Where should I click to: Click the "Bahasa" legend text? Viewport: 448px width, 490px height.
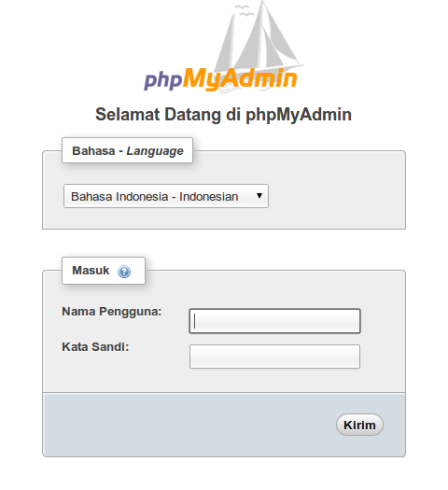coord(93,151)
